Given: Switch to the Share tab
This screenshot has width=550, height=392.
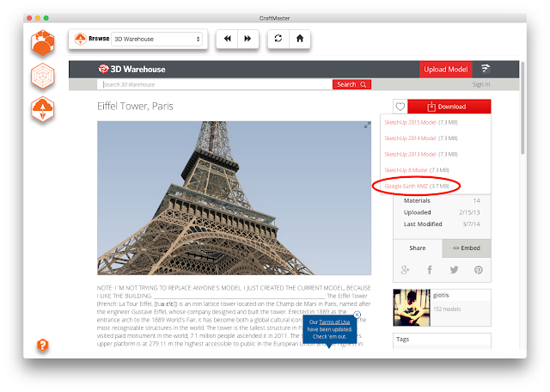Looking at the screenshot, I should [x=418, y=248].
